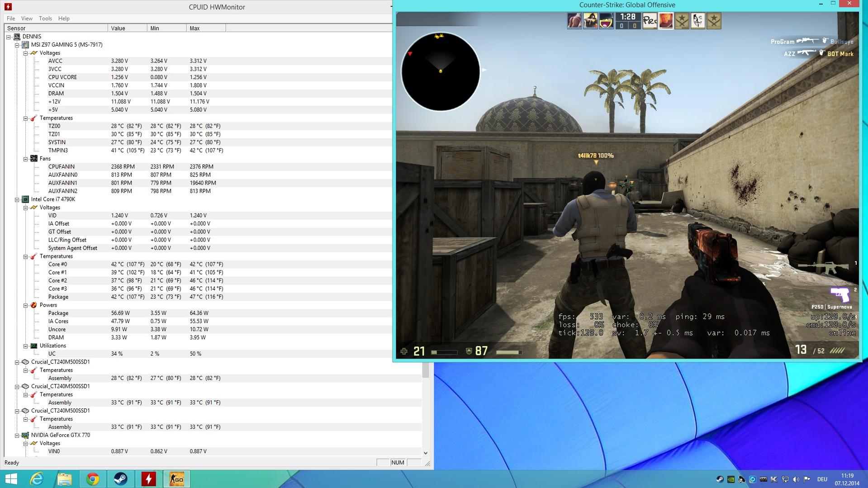
Task: Click the HWMonitor scroll down arrow
Action: 425,453
